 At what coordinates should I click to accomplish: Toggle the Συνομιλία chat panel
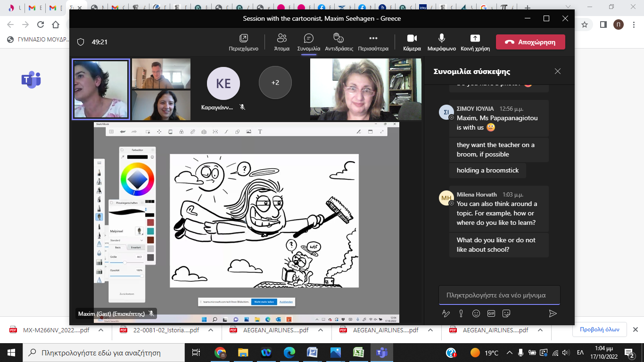(x=308, y=42)
